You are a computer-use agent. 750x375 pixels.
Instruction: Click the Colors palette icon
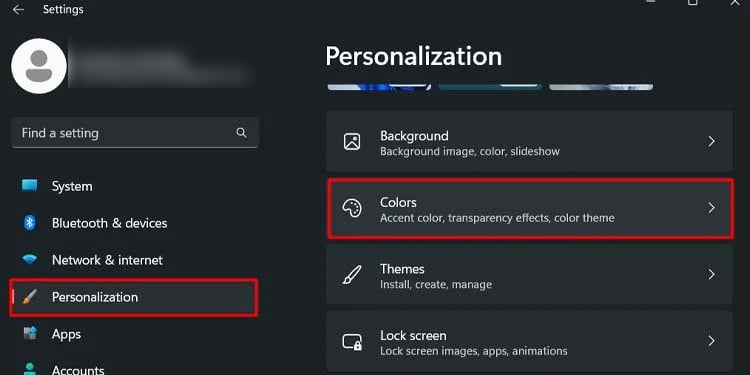353,209
